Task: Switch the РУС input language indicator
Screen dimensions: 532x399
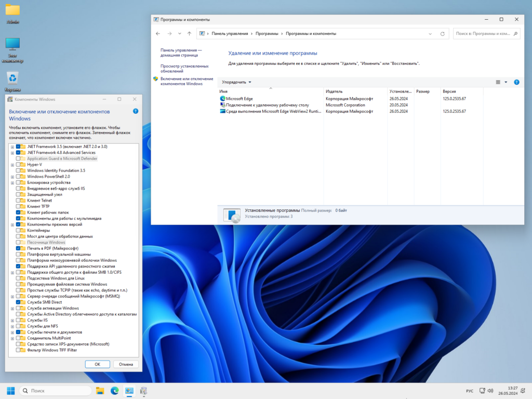Action: [x=470, y=391]
